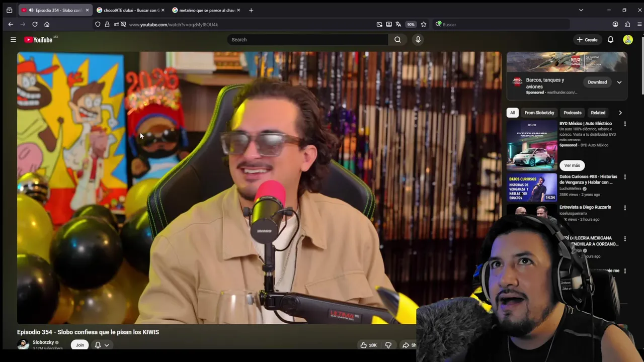
Task: Switch to the chocolATE dubai tab
Action: coord(131,10)
